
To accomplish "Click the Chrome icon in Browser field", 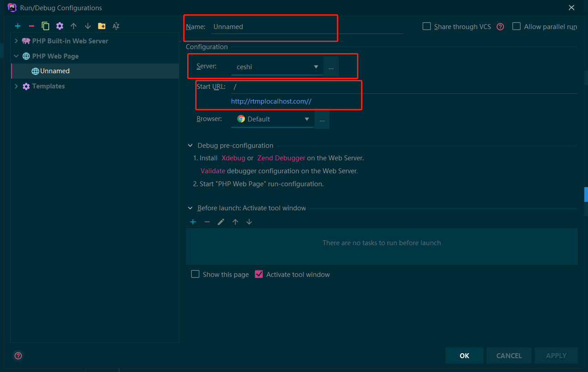I will coord(241,119).
